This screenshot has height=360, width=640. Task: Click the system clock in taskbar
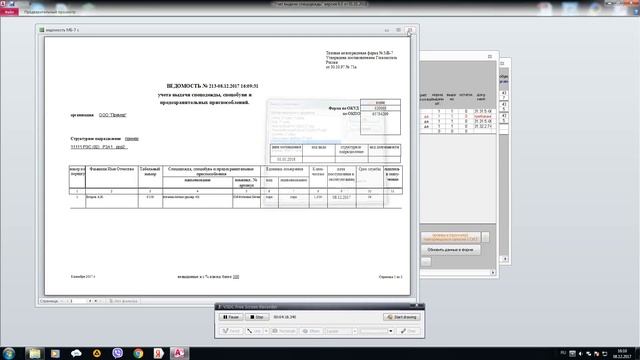point(622,353)
